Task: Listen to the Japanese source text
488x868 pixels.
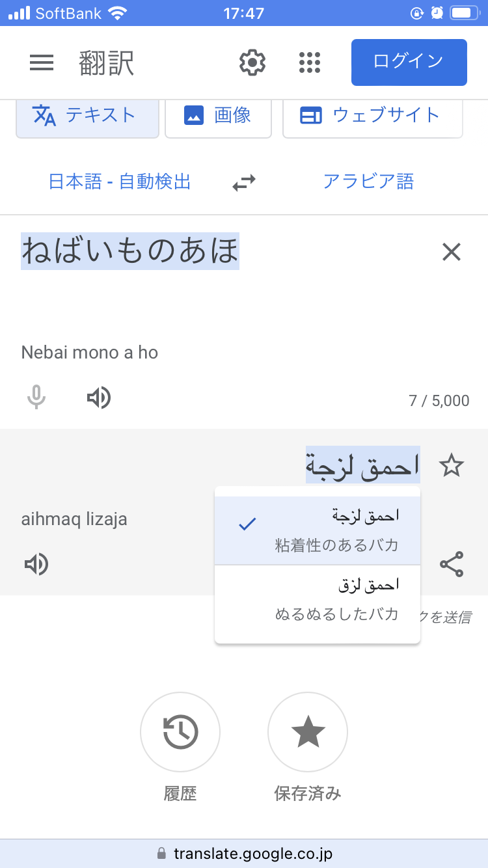Action: [99, 397]
